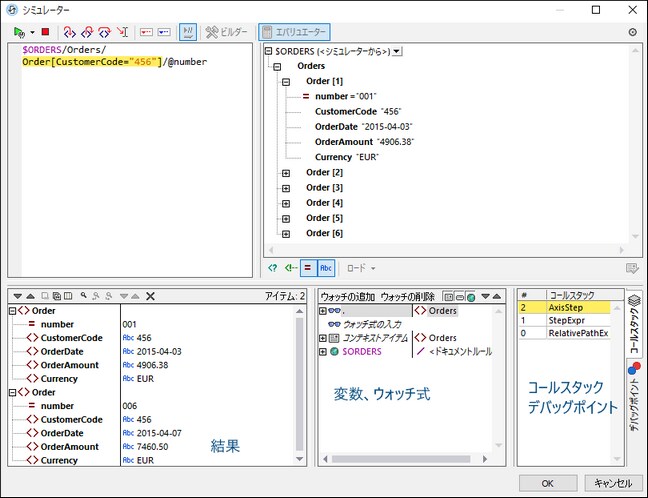Image resolution: width=648 pixels, height=498 pixels.
Task: Expand the Order [2] tree node
Action: (x=286, y=173)
